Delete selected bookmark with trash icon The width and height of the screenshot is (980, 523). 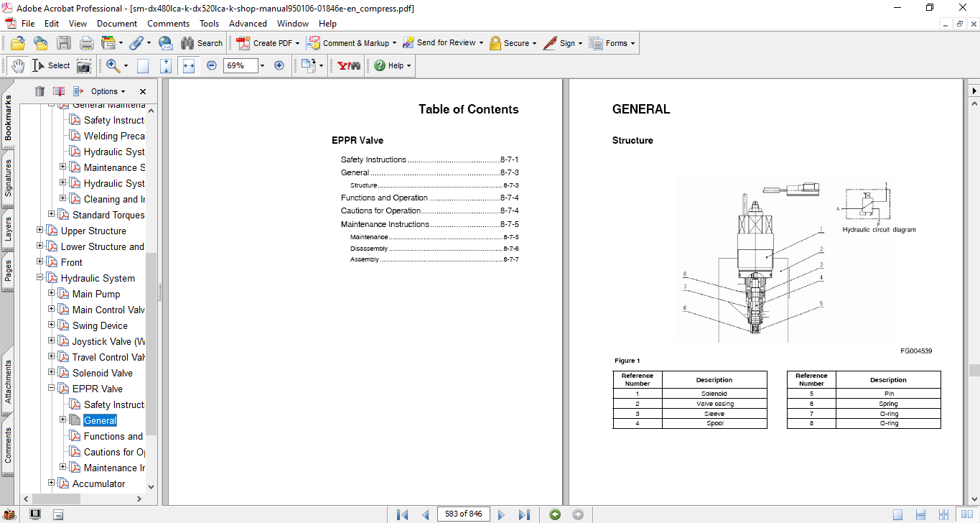coord(39,91)
